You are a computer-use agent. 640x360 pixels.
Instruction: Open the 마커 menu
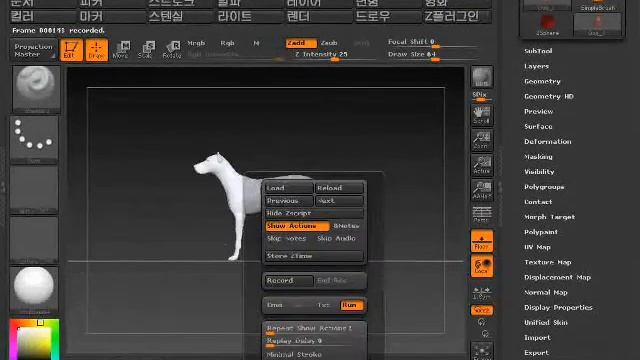112,17
